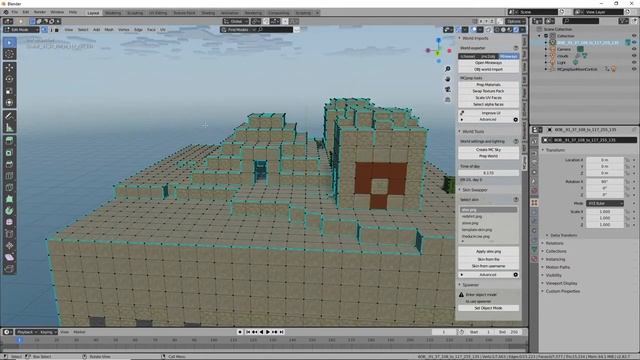The image size is (640, 360).
Task: Open the Mesh menu in viewport header
Action: 109,30
